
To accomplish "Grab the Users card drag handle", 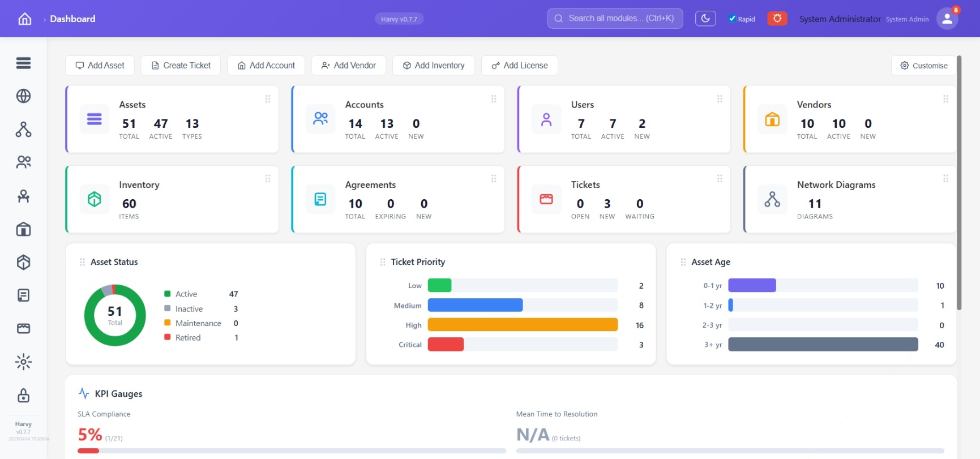I will coord(720,99).
